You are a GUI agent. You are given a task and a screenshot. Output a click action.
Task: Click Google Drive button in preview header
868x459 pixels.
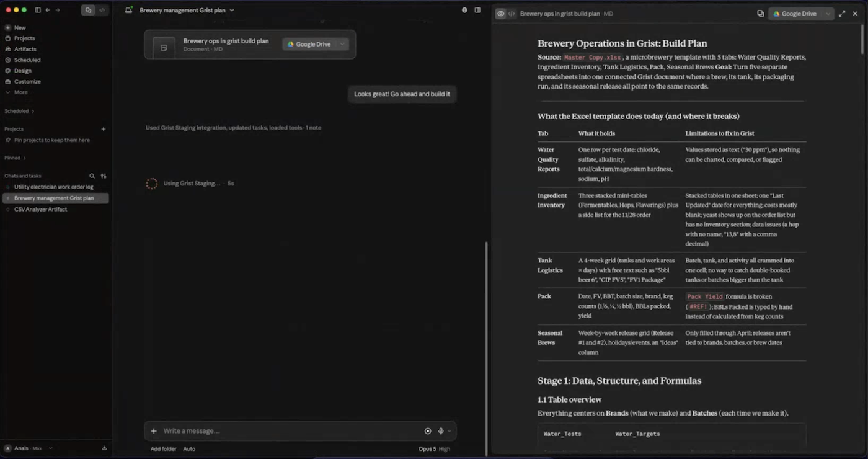[x=794, y=14]
